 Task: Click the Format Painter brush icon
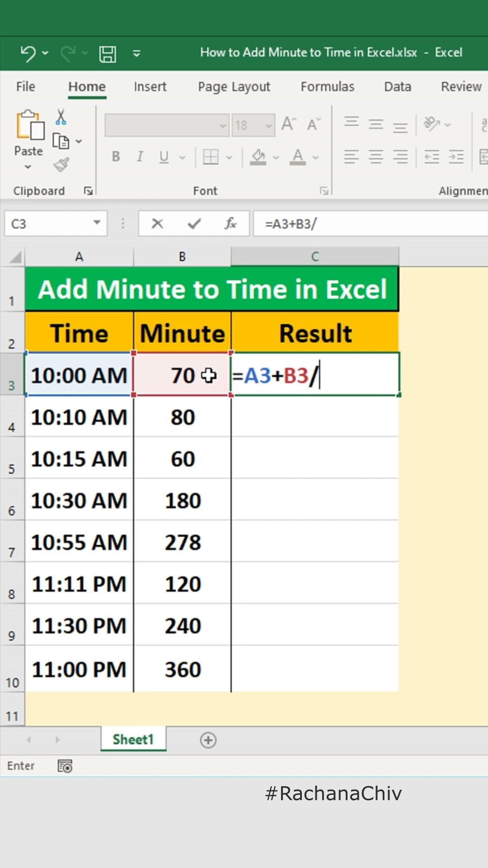(x=61, y=165)
